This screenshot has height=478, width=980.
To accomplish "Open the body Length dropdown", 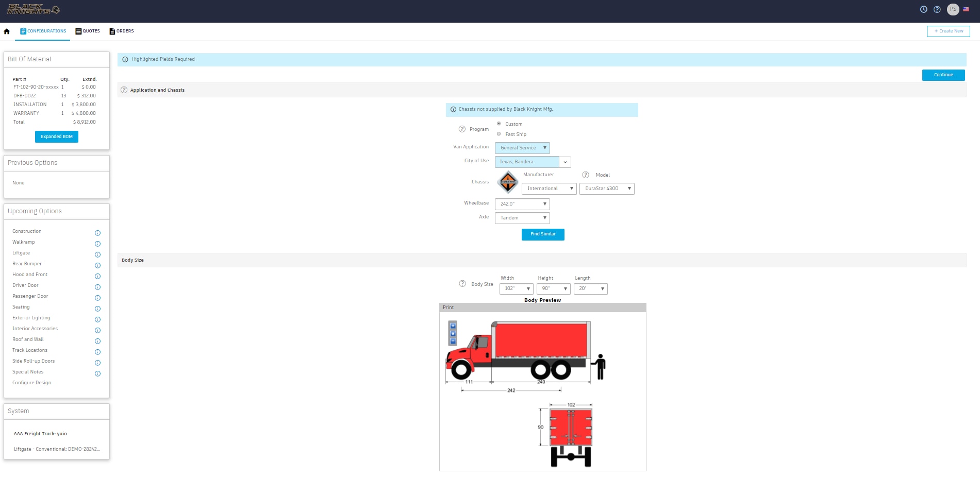I will coord(590,289).
